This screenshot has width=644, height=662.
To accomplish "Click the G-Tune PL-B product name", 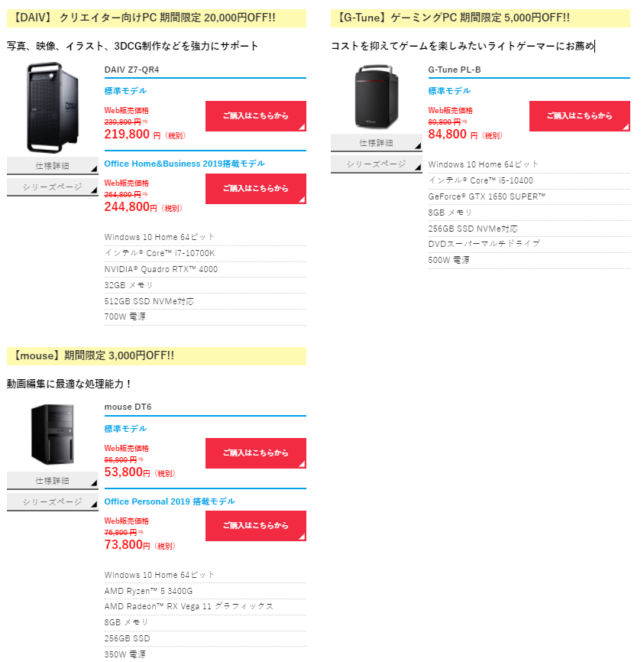I will [x=455, y=70].
